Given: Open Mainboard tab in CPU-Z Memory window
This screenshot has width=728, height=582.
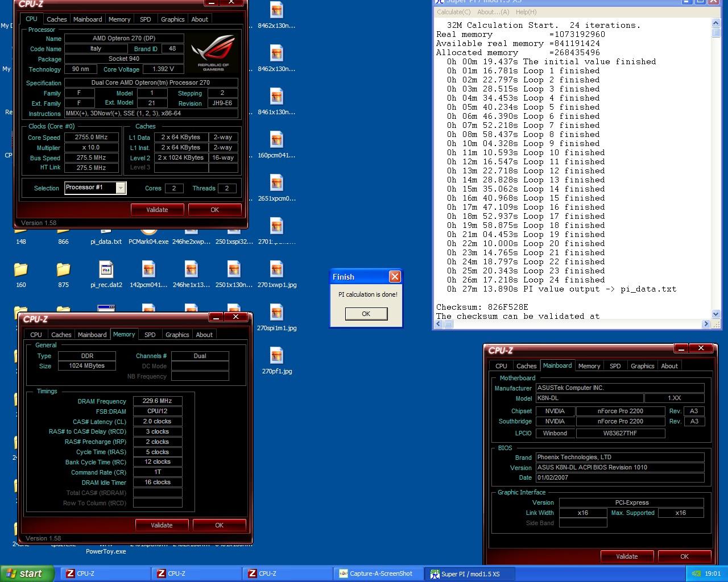Looking at the screenshot, I should point(92,335).
